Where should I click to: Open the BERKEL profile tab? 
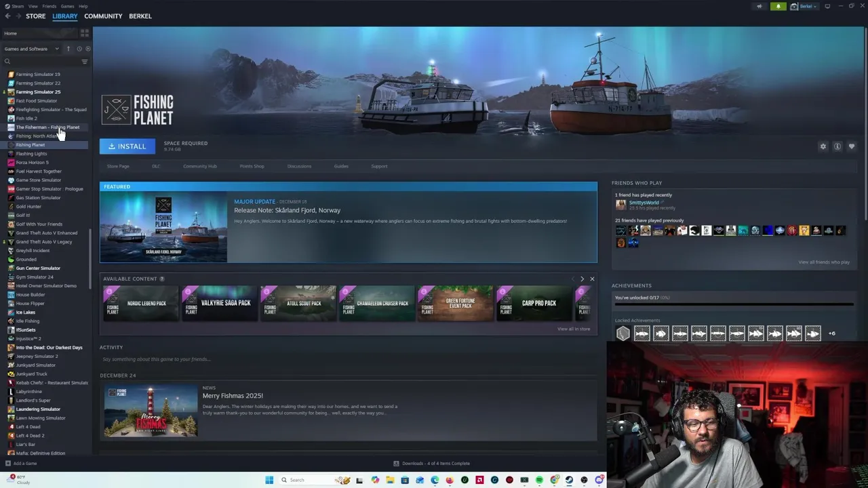click(140, 16)
